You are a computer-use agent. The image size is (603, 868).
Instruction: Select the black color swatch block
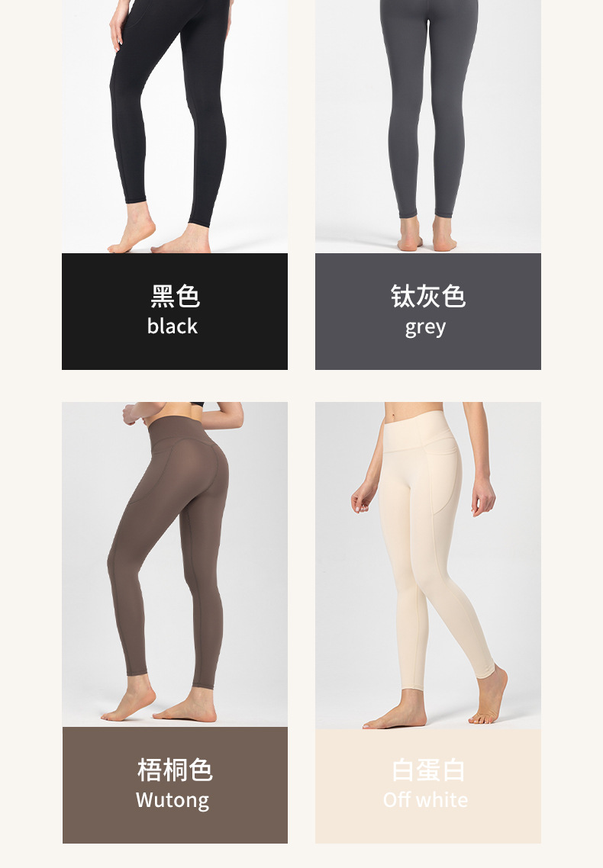(x=175, y=312)
